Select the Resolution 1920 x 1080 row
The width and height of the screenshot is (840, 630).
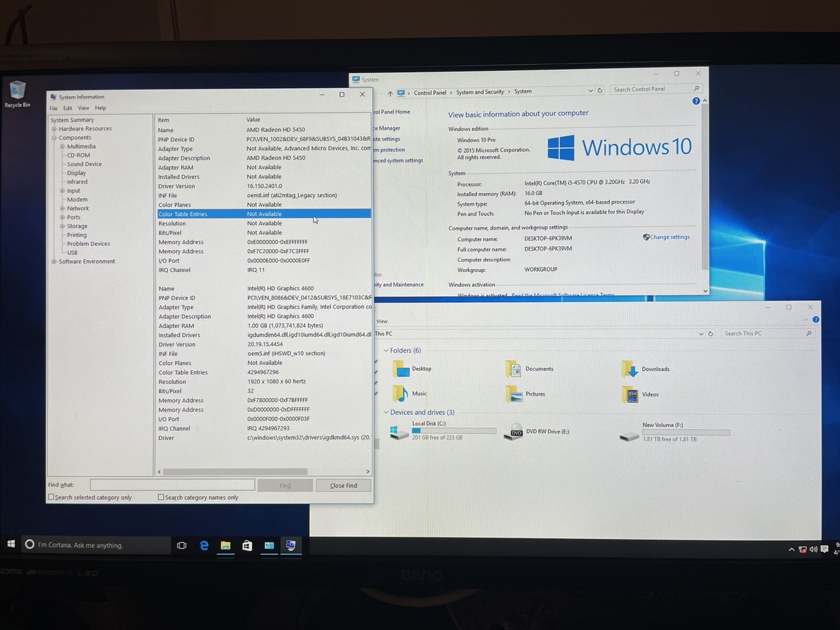coord(264,382)
